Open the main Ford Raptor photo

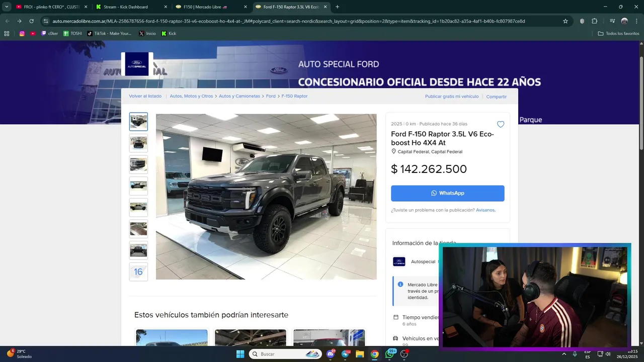(x=266, y=197)
